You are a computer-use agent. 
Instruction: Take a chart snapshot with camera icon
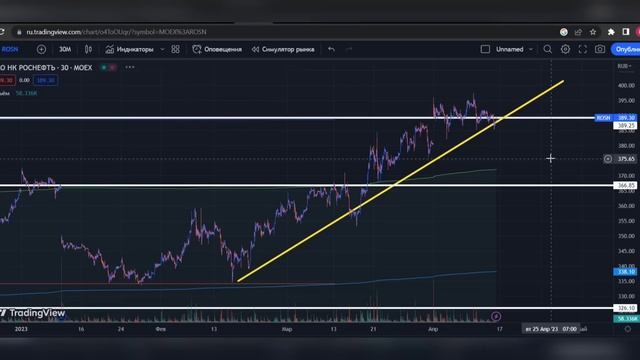[600, 49]
